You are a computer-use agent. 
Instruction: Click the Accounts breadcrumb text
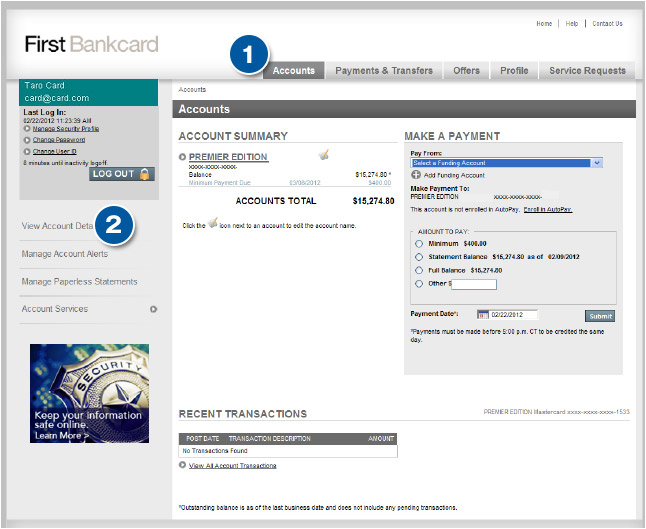tap(192, 89)
